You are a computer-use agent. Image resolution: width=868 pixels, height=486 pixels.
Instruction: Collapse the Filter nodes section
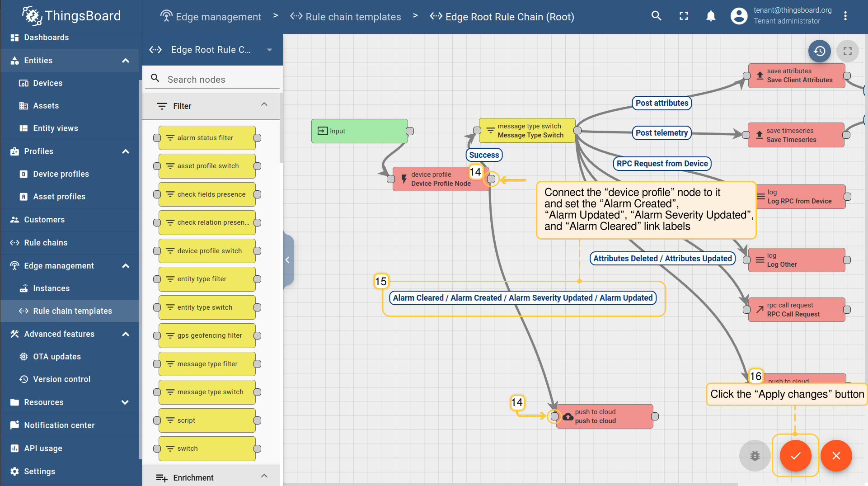[x=264, y=105]
